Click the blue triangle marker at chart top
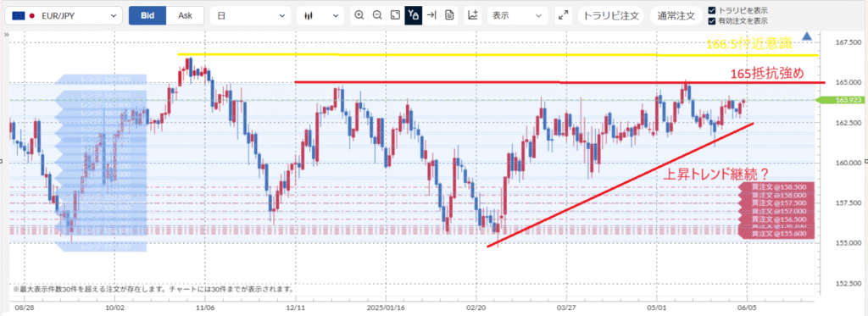868x316 pixels. click(x=807, y=36)
